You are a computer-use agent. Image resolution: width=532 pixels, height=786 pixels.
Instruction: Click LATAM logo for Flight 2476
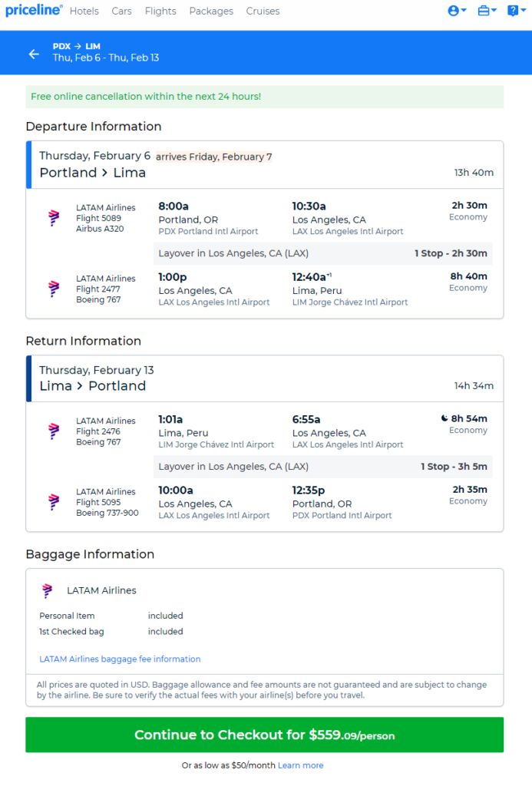point(54,431)
